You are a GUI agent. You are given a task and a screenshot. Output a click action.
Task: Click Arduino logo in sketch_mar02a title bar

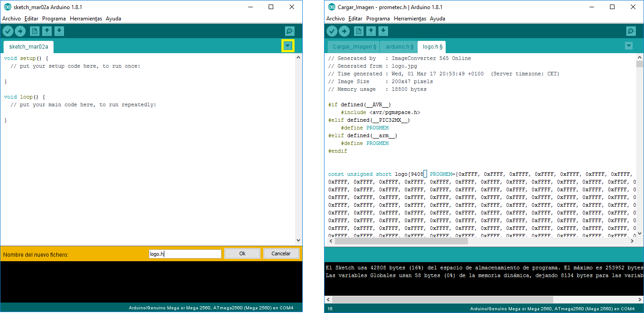point(8,7)
